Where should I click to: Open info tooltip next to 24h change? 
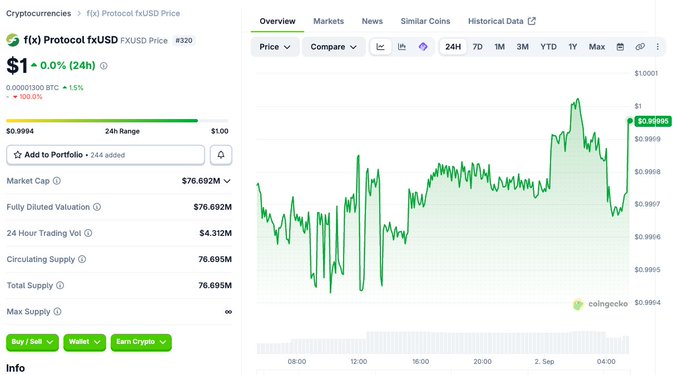tap(104, 66)
